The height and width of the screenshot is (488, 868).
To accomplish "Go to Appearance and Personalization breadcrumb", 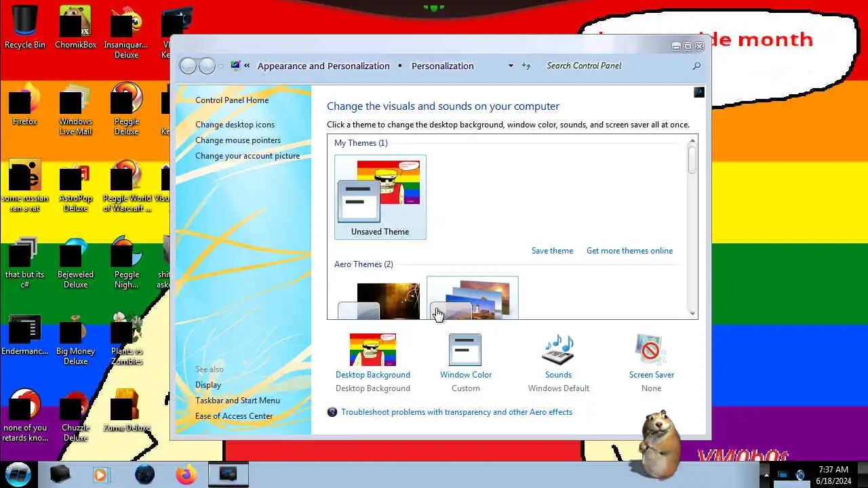I will pos(323,66).
